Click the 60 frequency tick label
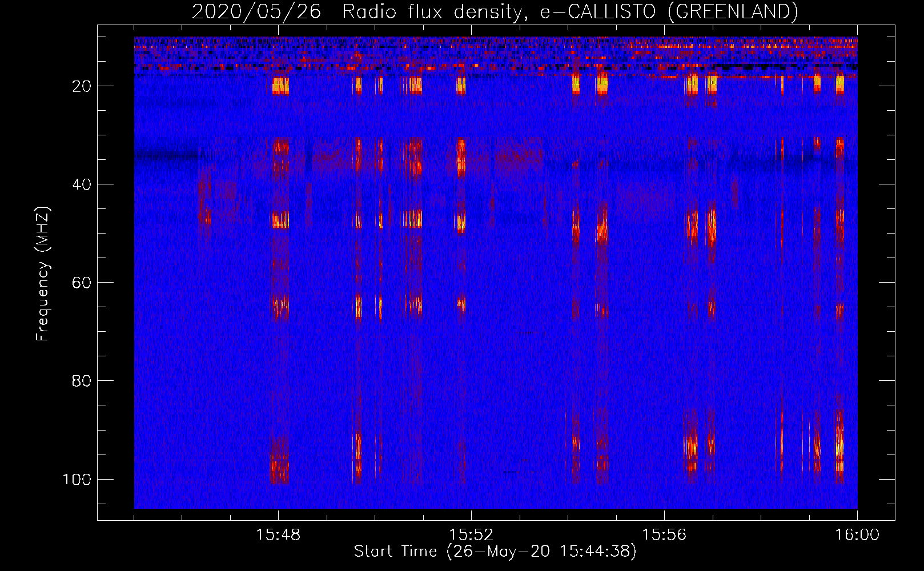Viewport: 924px width, 571px height. [82, 283]
